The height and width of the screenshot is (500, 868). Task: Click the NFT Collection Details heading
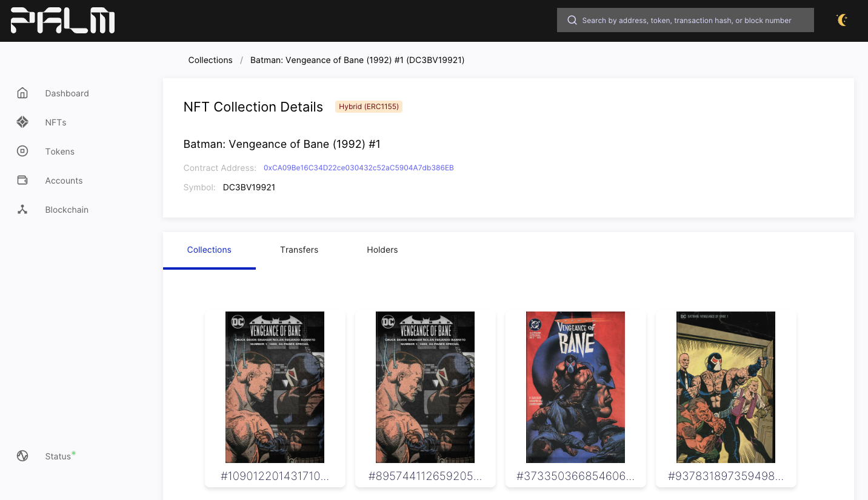(x=253, y=107)
